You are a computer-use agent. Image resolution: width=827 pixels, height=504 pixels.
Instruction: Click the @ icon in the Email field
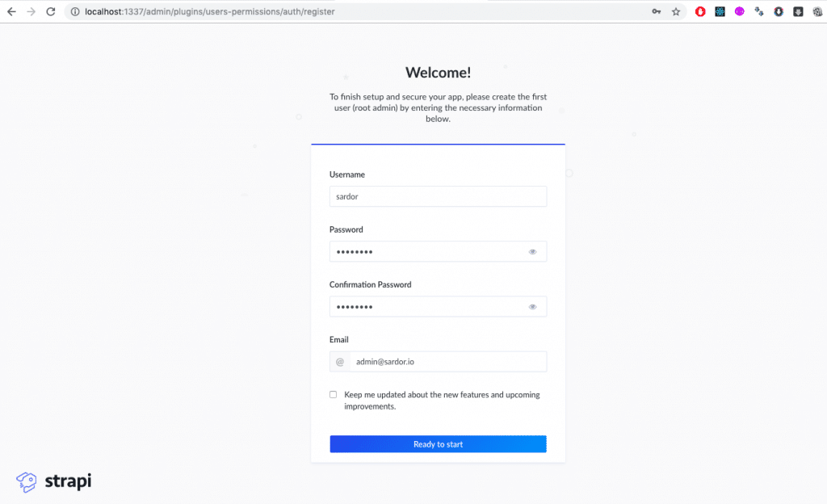coord(340,361)
